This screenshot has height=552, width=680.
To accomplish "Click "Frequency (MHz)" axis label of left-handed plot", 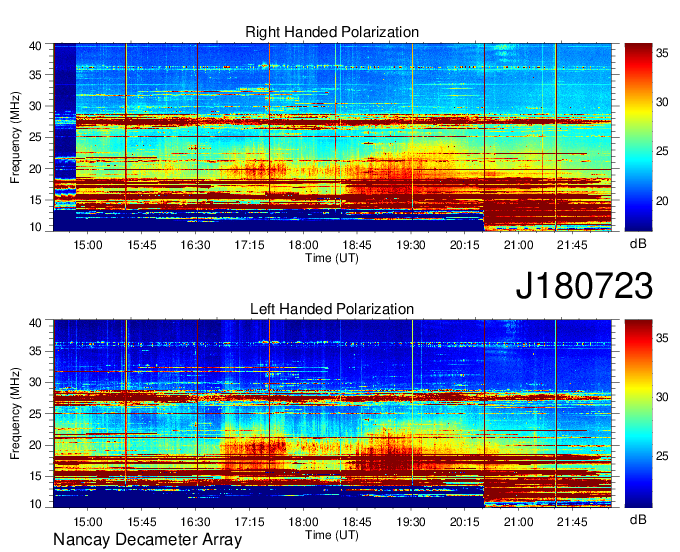I will (x=15, y=414).
